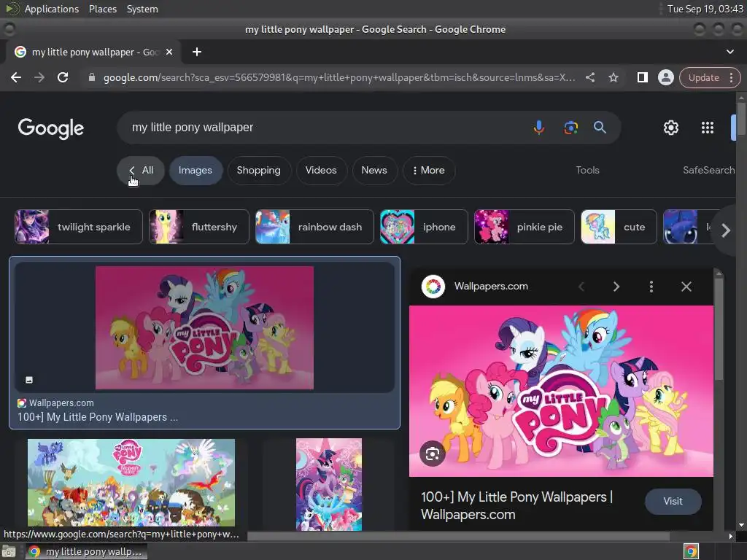
Task: Open the selected Wallpapers.com image result
Action: (204, 327)
